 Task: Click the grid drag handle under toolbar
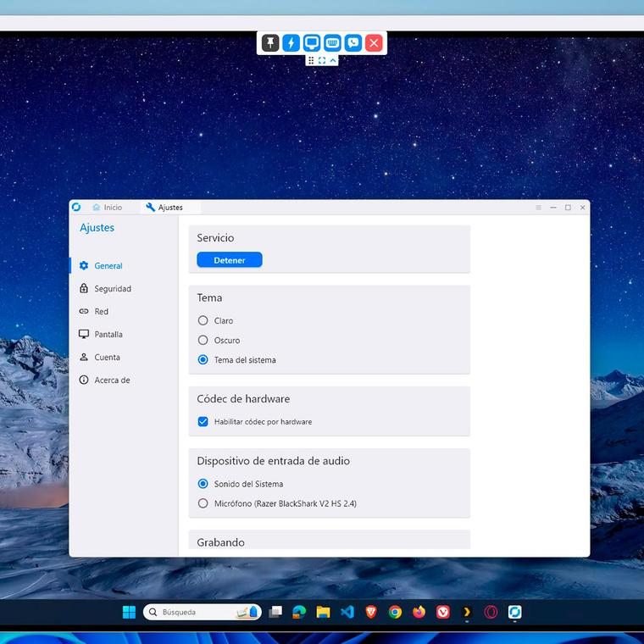tap(311, 60)
